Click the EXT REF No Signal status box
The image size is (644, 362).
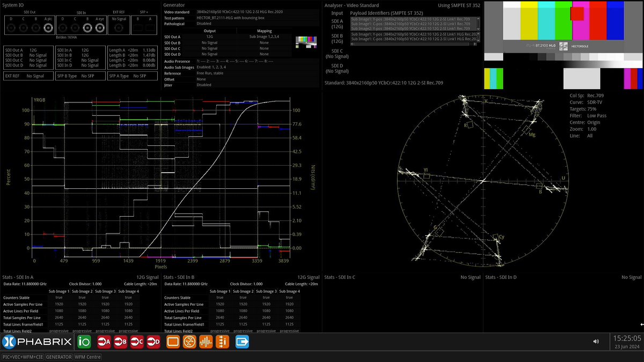click(28, 76)
